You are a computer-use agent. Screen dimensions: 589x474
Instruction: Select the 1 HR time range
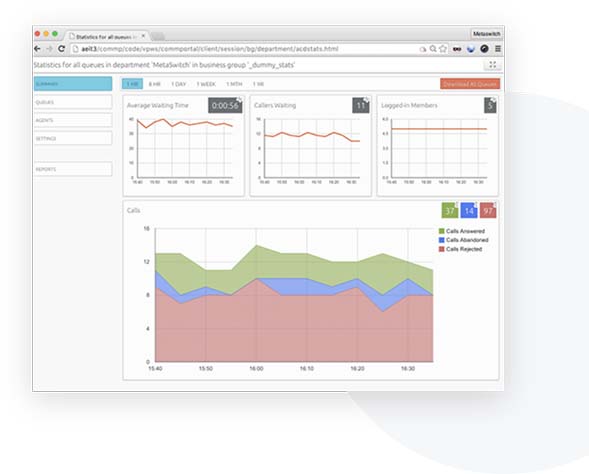point(132,84)
